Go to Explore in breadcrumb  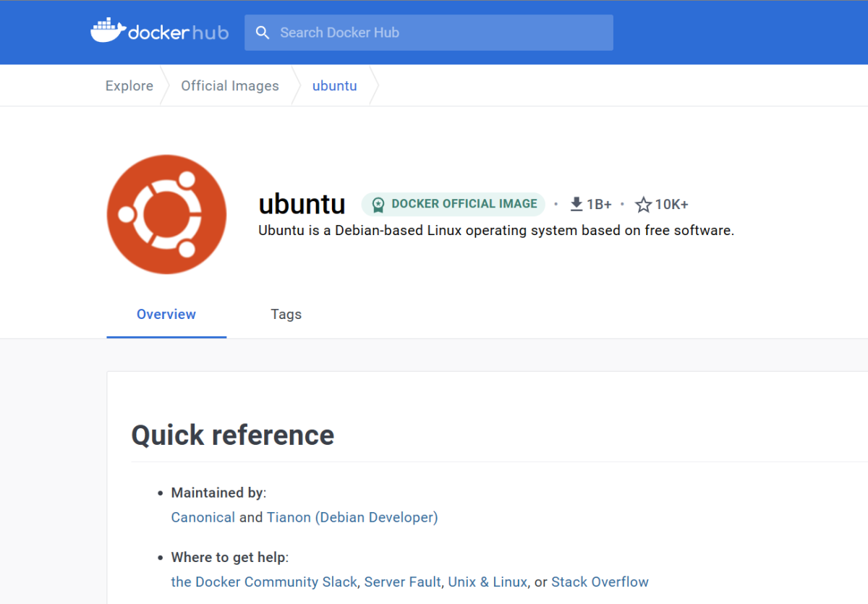pyautogui.click(x=129, y=86)
